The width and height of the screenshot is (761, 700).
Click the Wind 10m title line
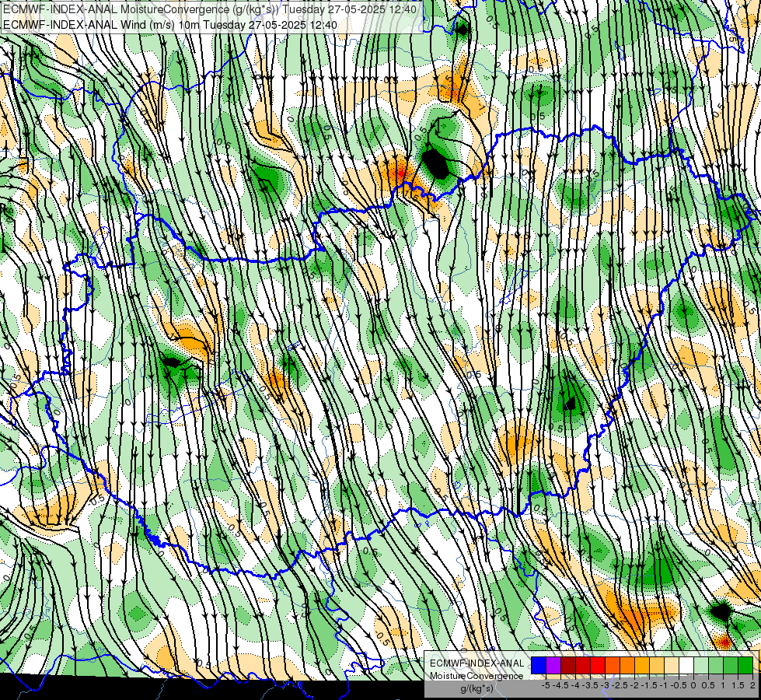tap(170, 24)
